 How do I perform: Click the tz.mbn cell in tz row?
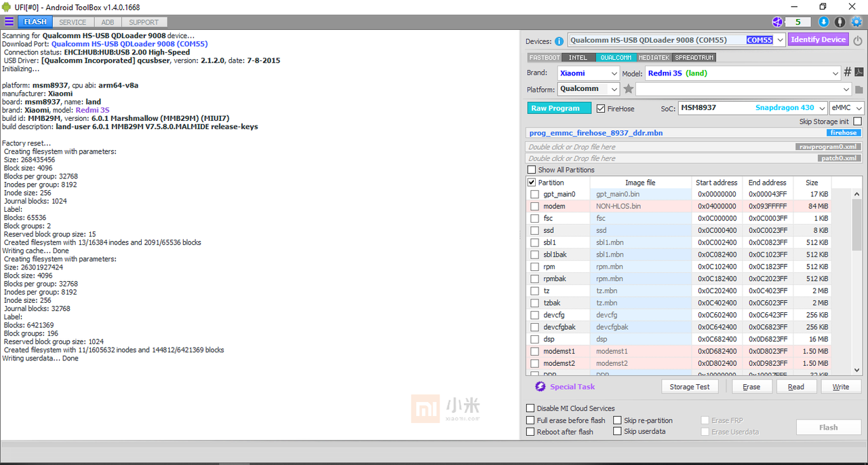[x=640, y=291]
